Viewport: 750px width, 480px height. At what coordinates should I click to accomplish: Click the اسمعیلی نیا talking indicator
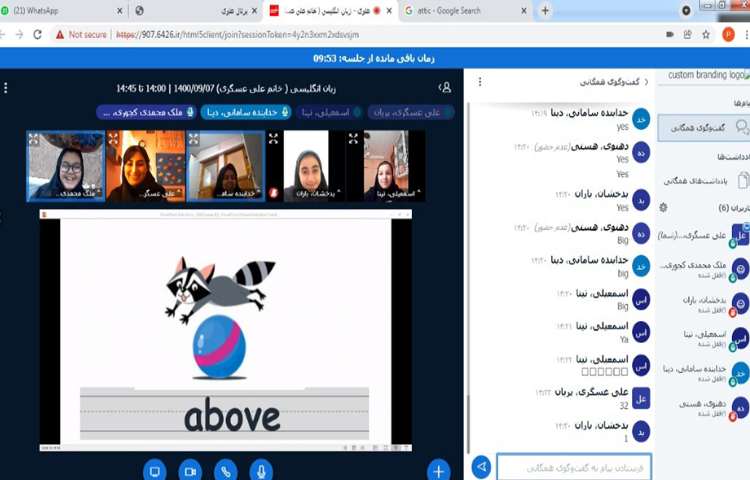click(330, 112)
